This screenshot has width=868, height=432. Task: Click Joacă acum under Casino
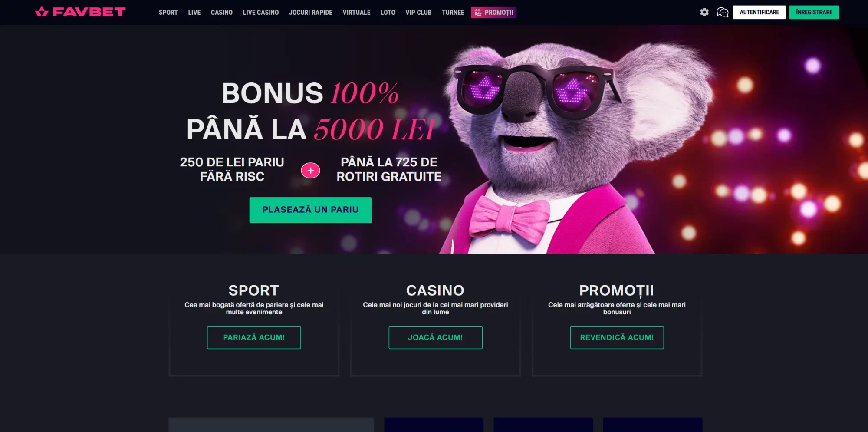point(435,337)
